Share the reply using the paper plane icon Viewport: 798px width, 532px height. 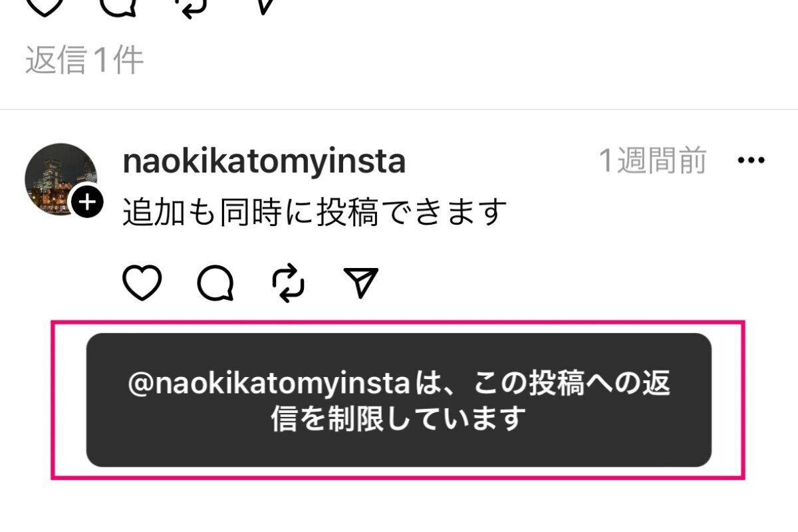tap(361, 283)
